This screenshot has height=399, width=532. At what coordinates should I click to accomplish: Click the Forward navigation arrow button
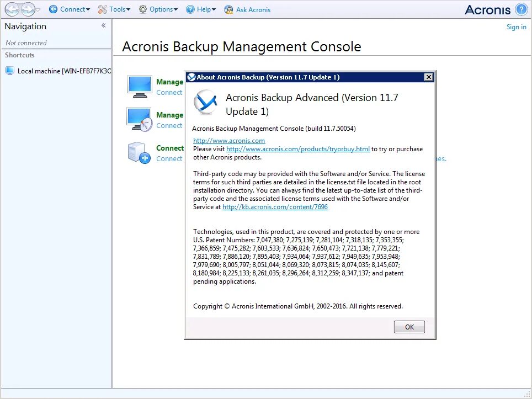pyautogui.click(x=28, y=9)
